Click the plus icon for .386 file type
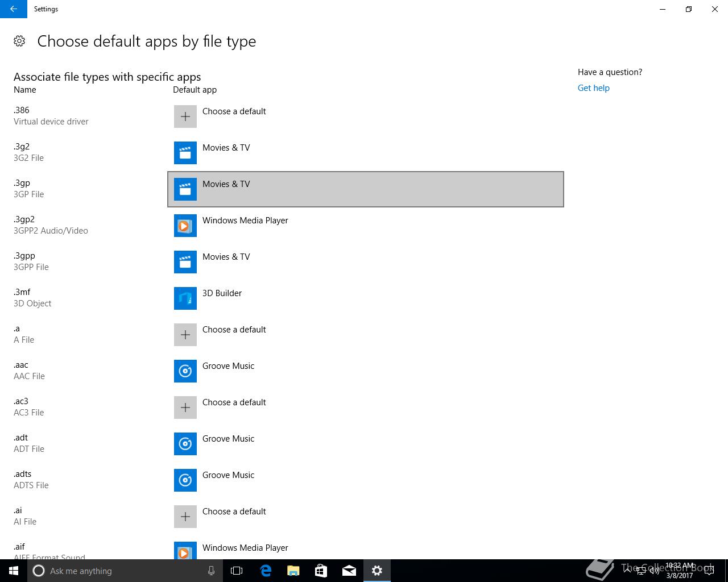Screen dimensions: 728x582 185,117
